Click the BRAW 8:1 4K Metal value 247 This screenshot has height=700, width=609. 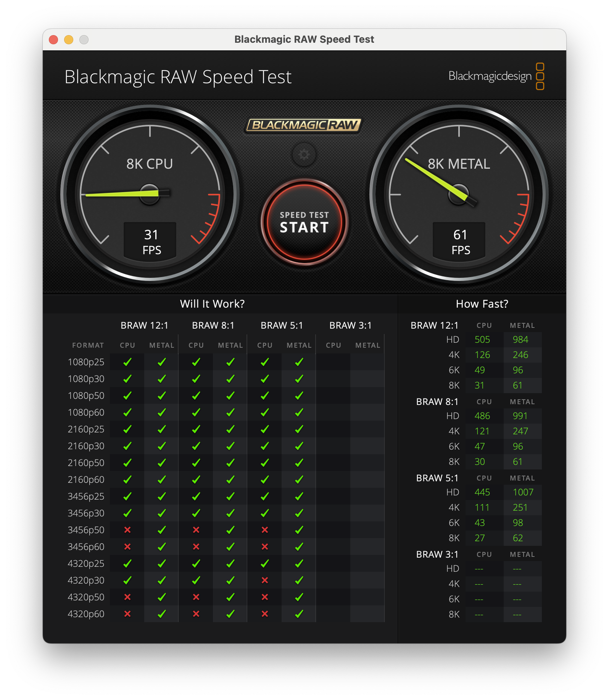[x=520, y=431]
